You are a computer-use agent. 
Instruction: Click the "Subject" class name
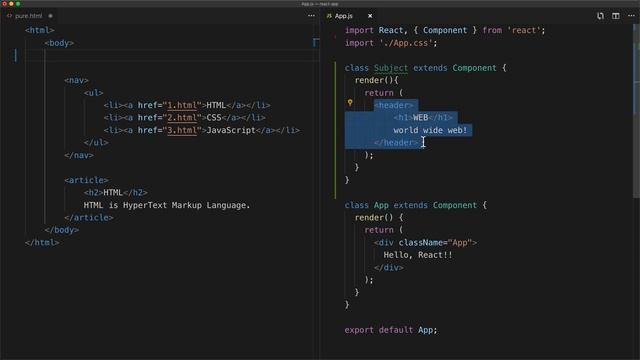[391, 68]
